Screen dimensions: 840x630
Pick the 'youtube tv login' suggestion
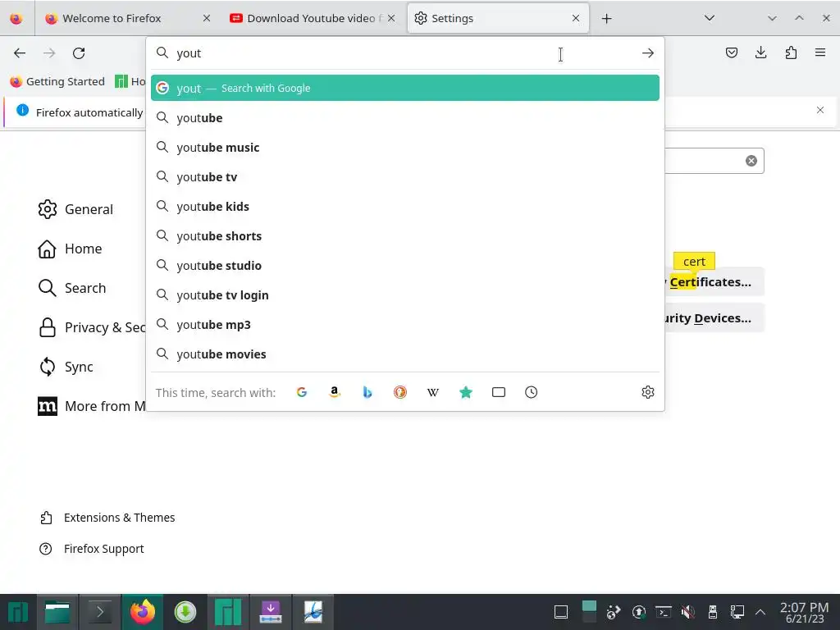pyautogui.click(x=405, y=295)
